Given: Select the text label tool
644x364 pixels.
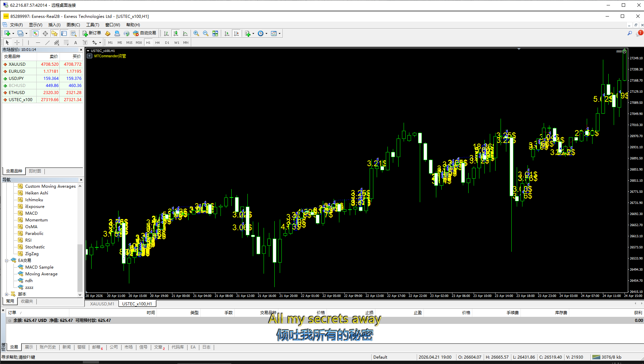Looking at the screenshot, I should tap(85, 42).
